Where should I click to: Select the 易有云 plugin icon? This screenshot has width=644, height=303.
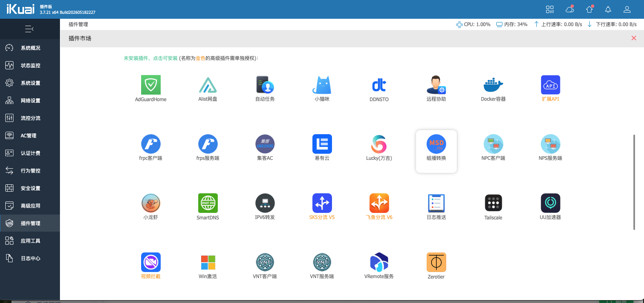pos(322,144)
